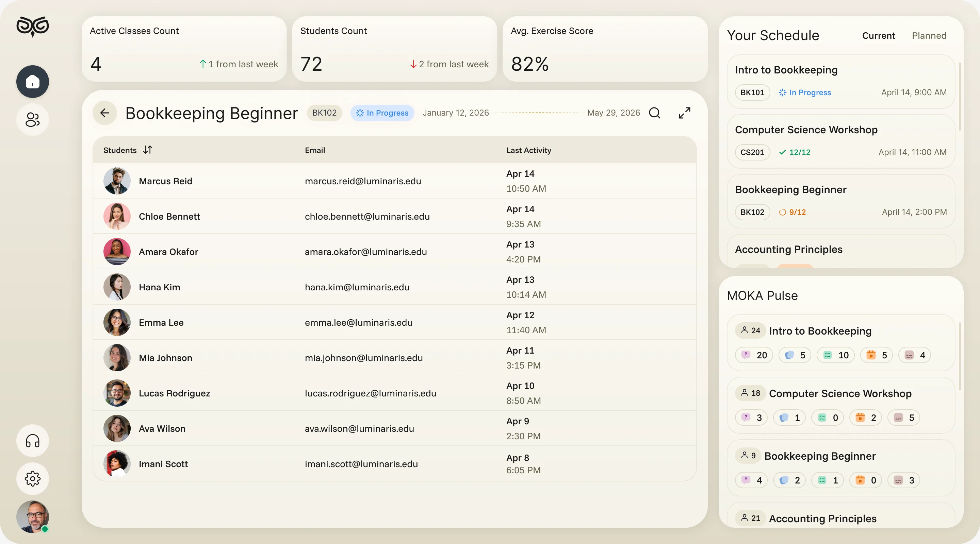Open the Intro to Bookkeeping schedule card
This screenshot has width=980, height=544.
tap(841, 81)
